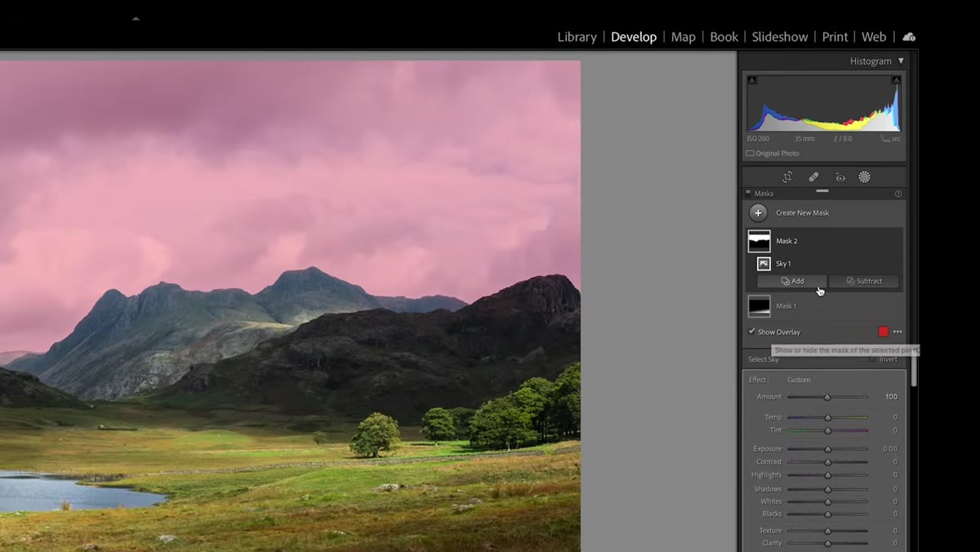
Task: Click the Sky 1 label text
Action: tap(783, 264)
